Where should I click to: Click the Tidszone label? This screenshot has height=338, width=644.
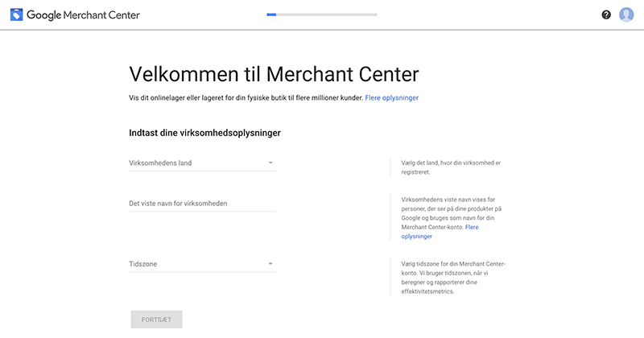143,264
